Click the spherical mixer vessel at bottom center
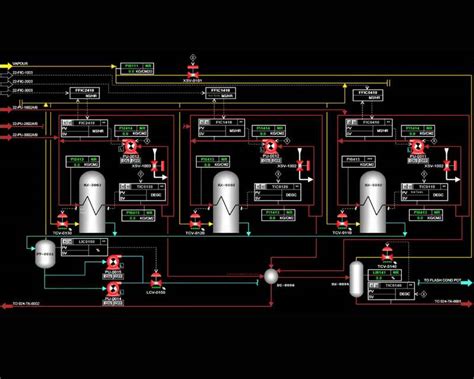This screenshot has height=379, width=474. 271,276
